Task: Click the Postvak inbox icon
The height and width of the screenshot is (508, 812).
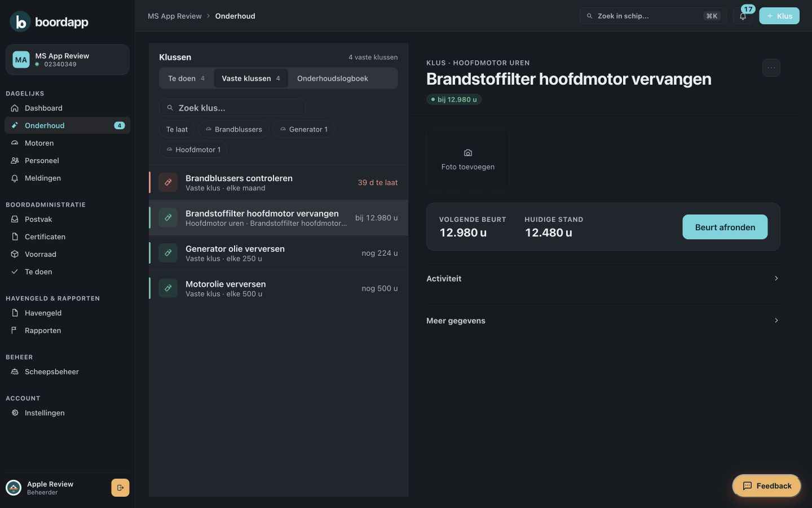Action: pos(15,219)
